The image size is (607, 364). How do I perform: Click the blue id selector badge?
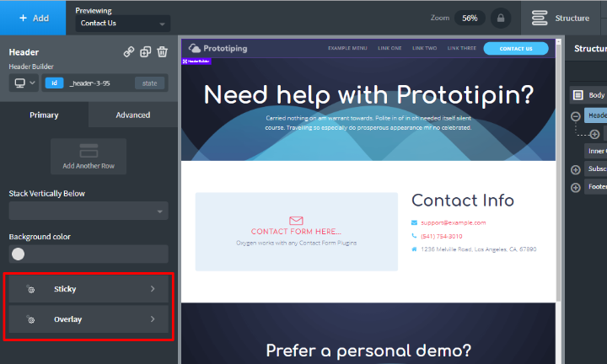click(54, 83)
